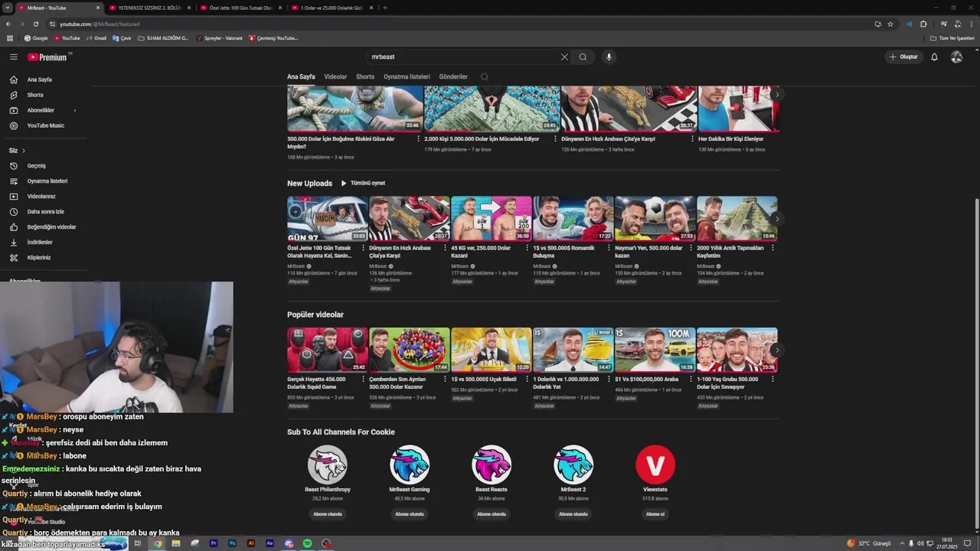
Task: Click Abone ol under Viewstats
Action: pos(655,514)
